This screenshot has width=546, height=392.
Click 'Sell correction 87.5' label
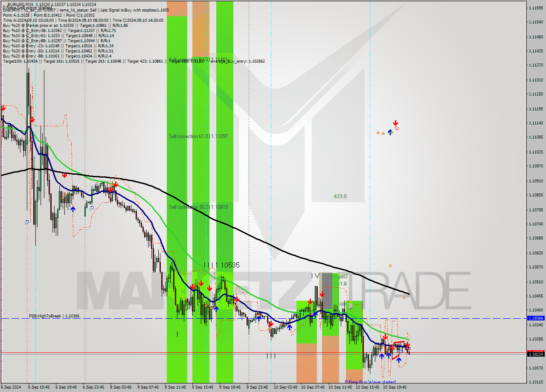pyautogui.click(x=198, y=60)
